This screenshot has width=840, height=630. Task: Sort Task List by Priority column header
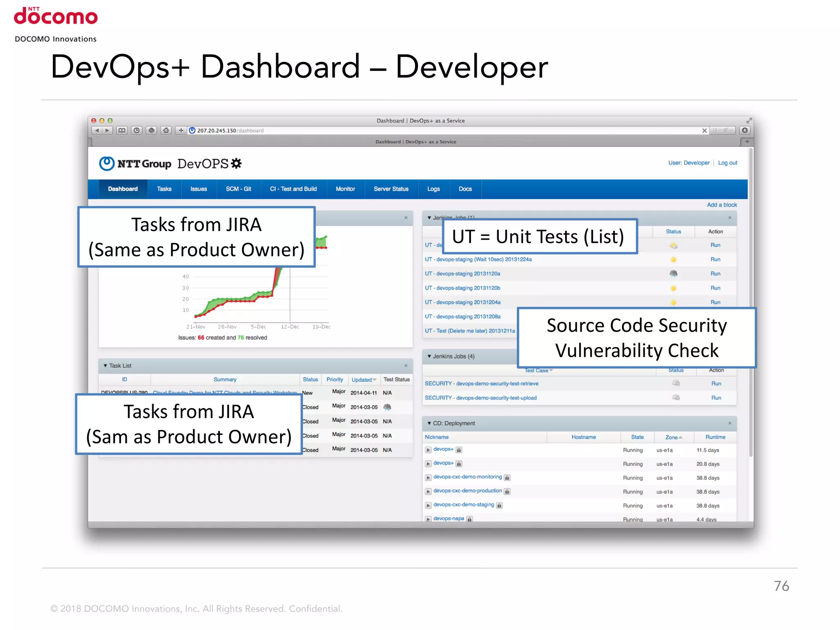(335, 379)
